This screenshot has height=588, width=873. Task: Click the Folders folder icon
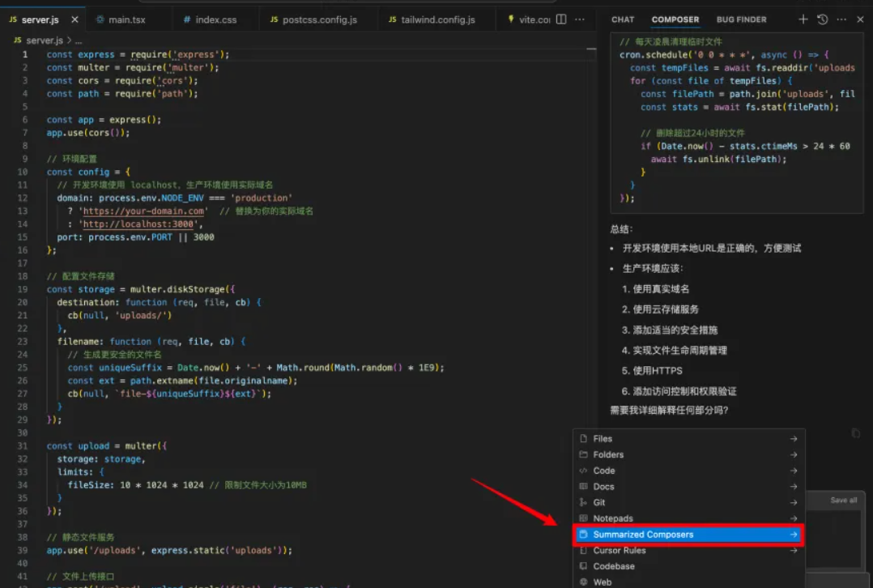(583, 454)
